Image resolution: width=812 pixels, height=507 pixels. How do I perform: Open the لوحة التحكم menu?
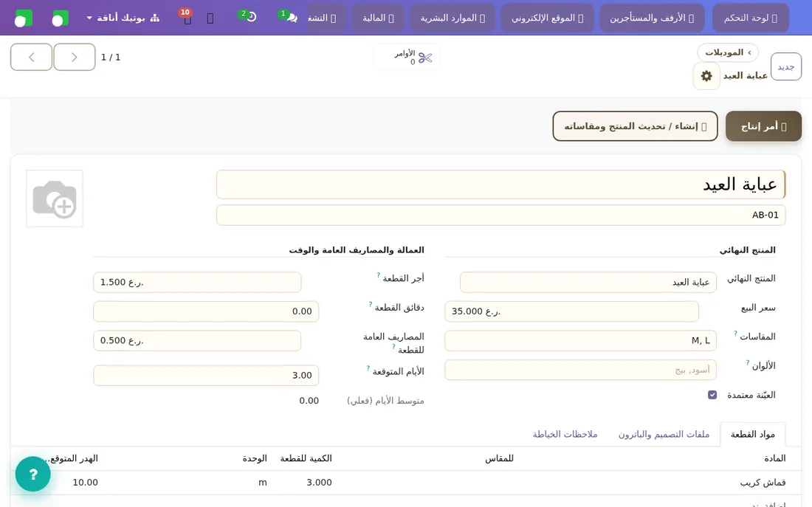click(x=751, y=18)
